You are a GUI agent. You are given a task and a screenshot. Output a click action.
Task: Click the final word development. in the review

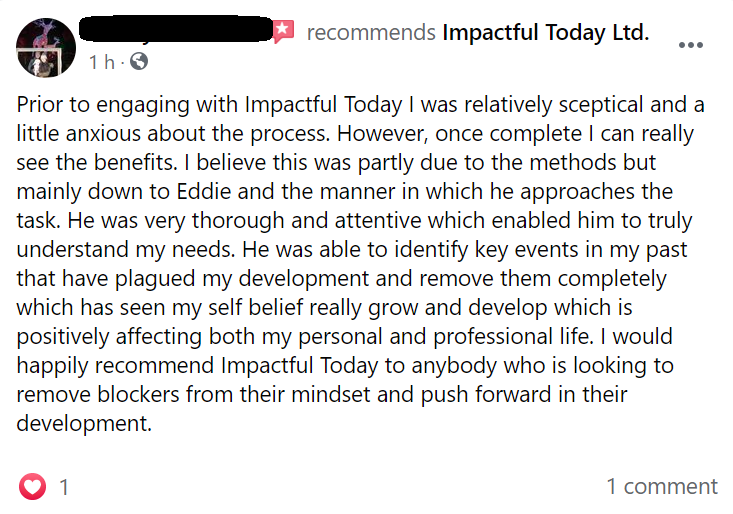click(x=84, y=424)
